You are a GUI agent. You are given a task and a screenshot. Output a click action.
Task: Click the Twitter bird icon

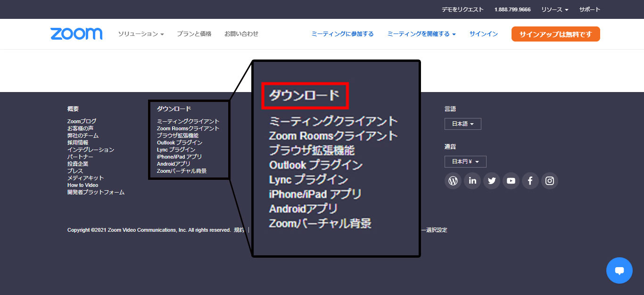coord(492,181)
